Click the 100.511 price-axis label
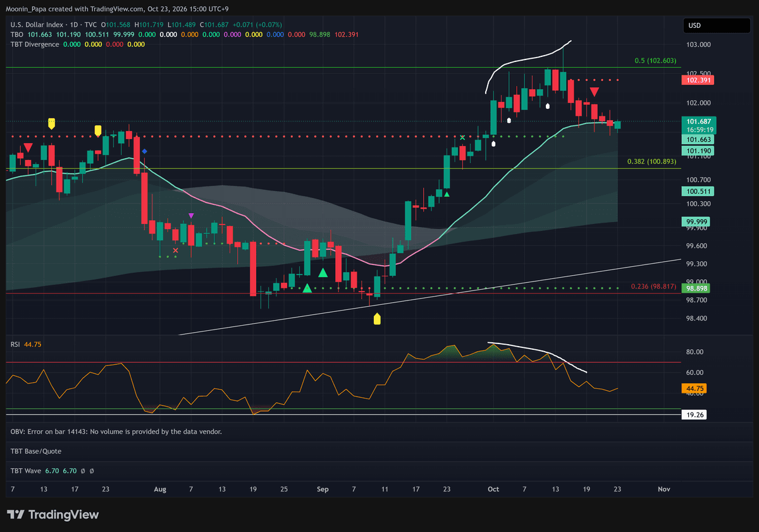 (x=697, y=191)
